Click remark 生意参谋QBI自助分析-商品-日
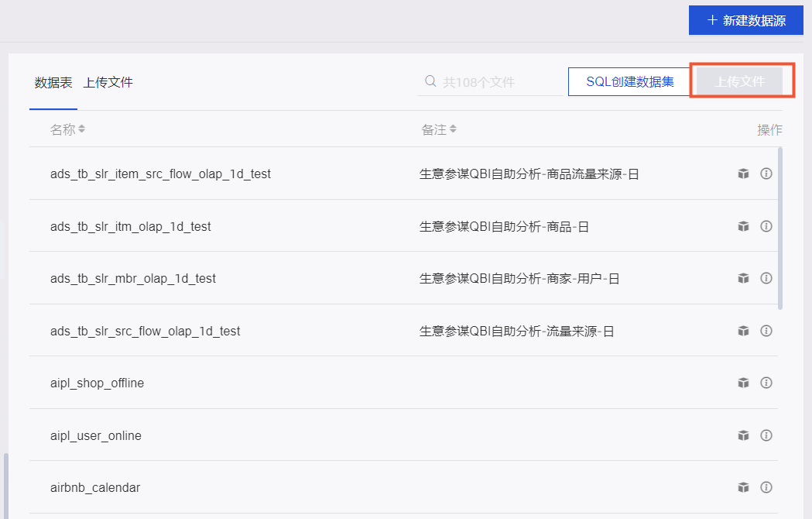 pos(504,226)
